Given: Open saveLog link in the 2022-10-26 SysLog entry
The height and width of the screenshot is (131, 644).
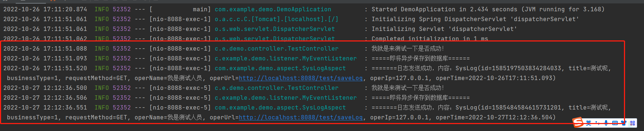Looking at the screenshot, I should [x=301, y=78].
